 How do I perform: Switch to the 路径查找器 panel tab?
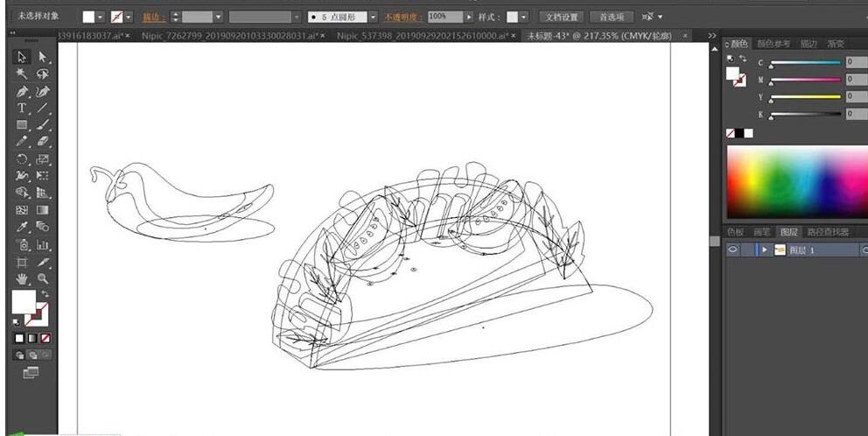[827, 232]
